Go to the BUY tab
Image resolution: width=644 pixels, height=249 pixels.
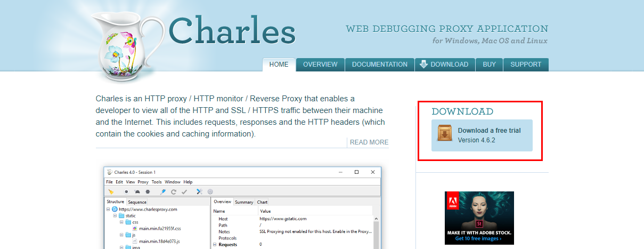(x=490, y=65)
